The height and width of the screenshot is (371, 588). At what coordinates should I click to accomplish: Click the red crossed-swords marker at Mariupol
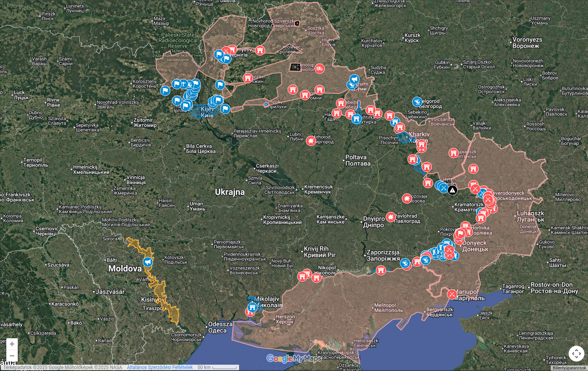click(x=452, y=294)
